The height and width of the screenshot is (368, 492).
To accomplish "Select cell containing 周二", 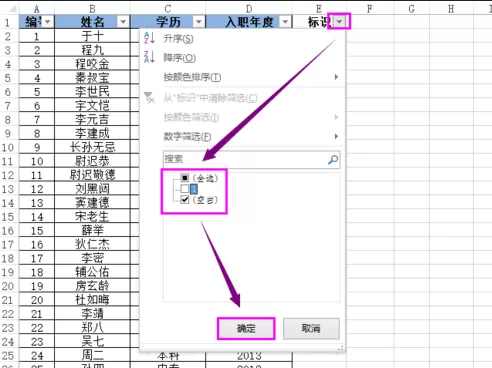I will point(92,355).
